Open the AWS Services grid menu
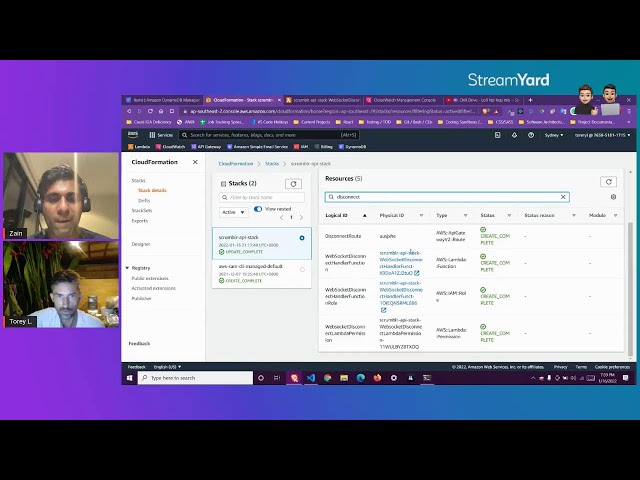Viewport: 640px width, 480px height. pos(161,135)
